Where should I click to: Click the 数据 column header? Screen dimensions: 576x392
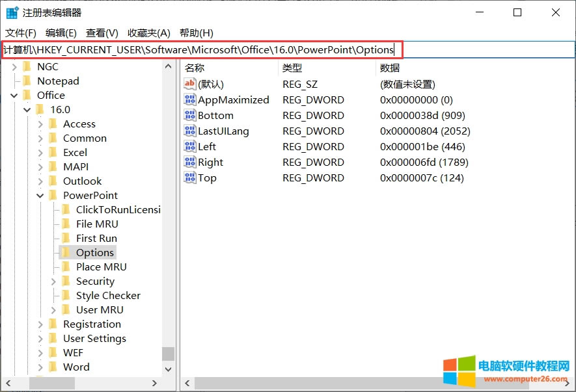click(390, 68)
